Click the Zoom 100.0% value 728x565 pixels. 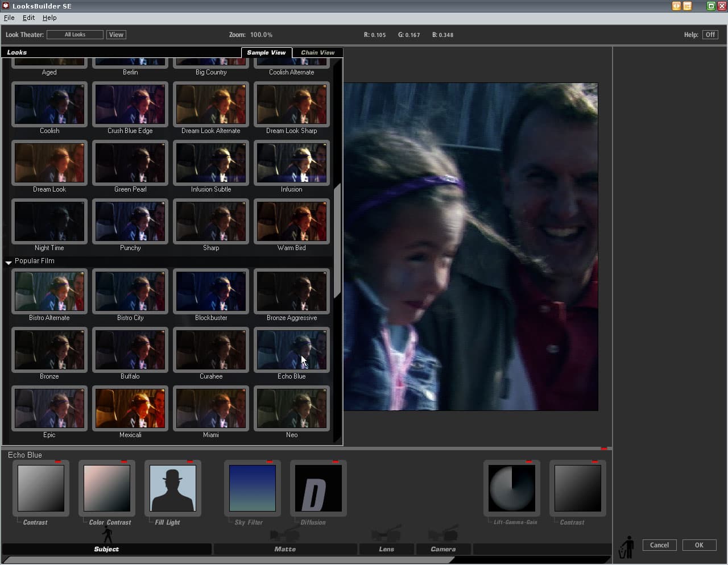click(262, 35)
